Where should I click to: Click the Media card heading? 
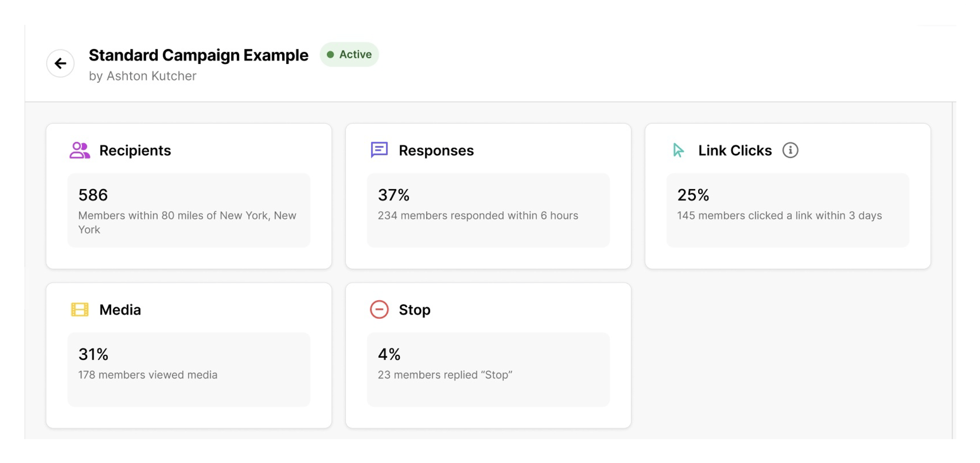click(x=120, y=310)
